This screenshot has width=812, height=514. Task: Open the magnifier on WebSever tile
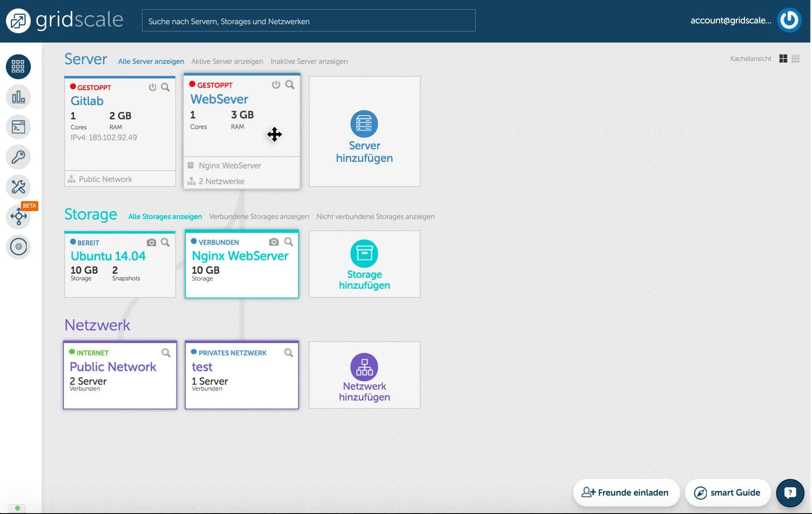290,85
